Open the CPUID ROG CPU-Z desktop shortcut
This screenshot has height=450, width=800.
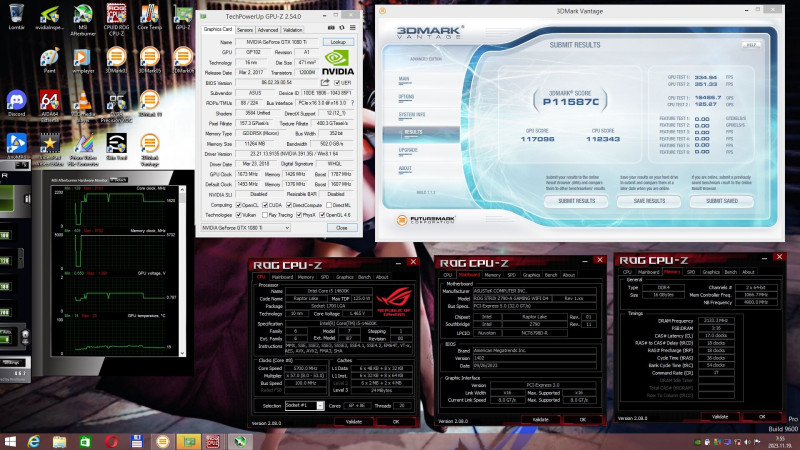coord(116,19)
